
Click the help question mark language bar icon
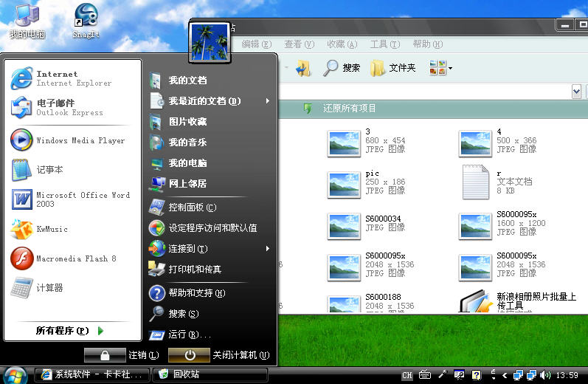tap(477, 374)
